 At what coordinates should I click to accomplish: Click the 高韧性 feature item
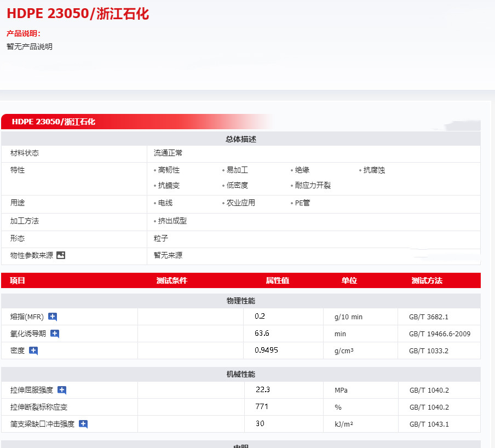point(169,170)
